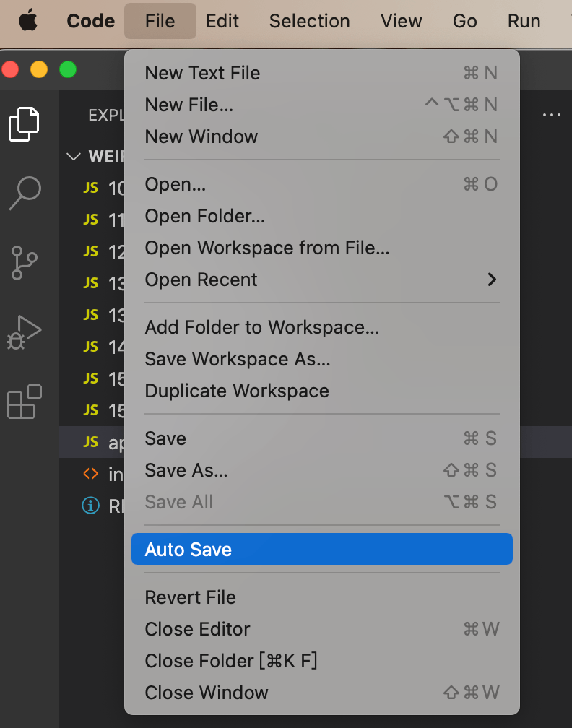Open the Run and Debug icon

click(25, 332)
